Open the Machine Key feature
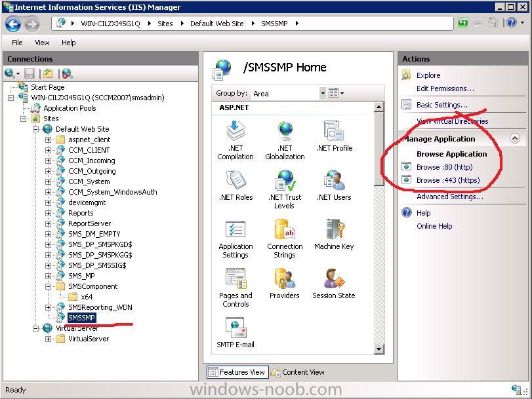This screenshot has height=399, width=532. coord(334,235)
